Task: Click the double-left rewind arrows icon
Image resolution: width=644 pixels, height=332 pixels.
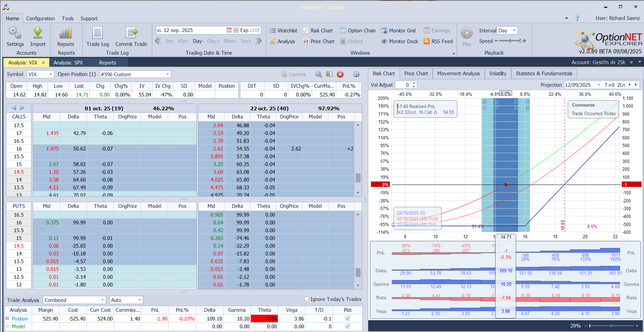Action: [x=158, y=41]
